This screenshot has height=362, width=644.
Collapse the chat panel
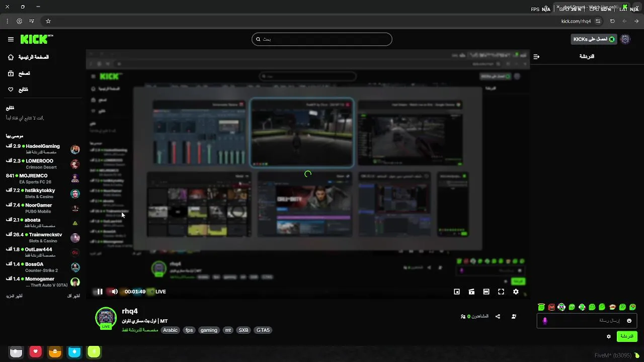point(536,56)
